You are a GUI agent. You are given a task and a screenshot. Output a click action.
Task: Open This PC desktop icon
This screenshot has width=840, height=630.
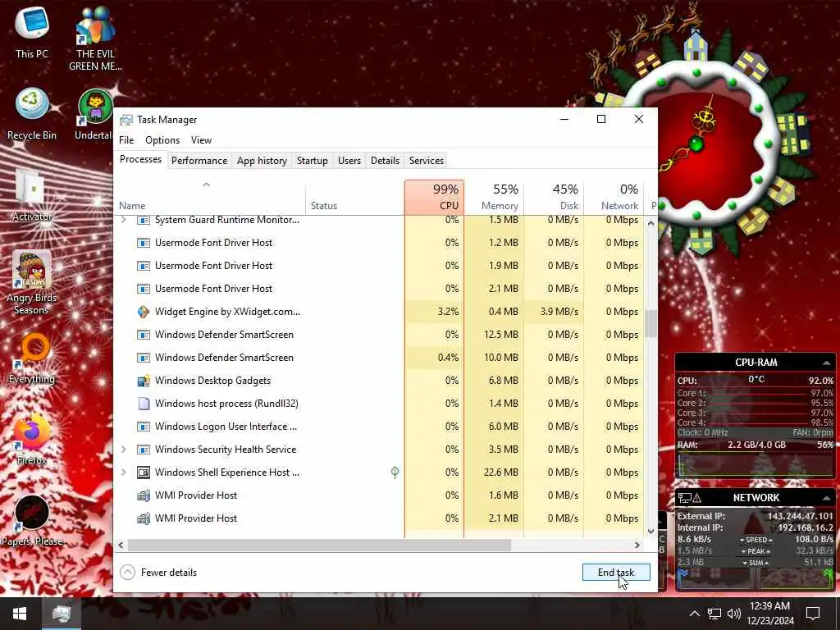click(x=32, y=32)
